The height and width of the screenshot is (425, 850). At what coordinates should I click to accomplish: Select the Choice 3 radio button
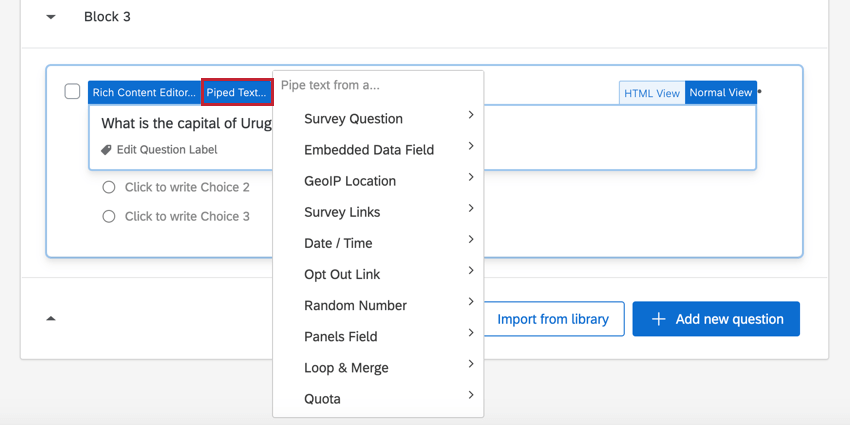109,216
